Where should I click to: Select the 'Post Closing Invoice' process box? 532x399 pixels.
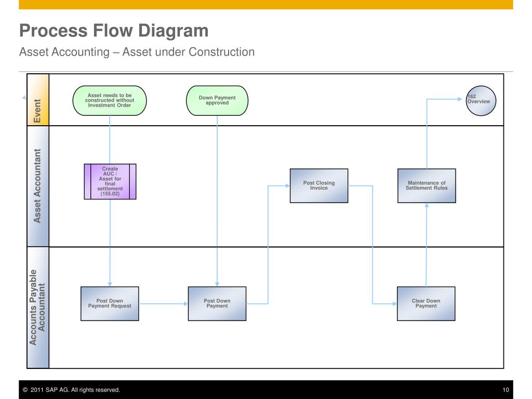point(319,185)
